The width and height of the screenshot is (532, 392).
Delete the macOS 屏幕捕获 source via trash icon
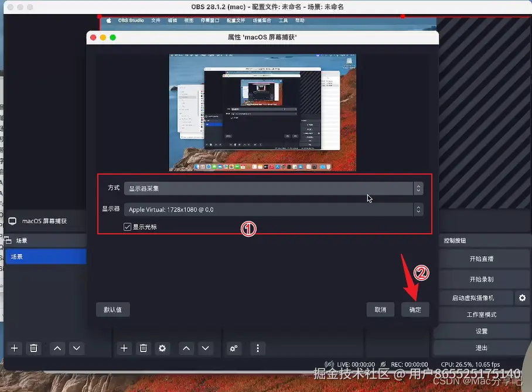tap(144, 348)
